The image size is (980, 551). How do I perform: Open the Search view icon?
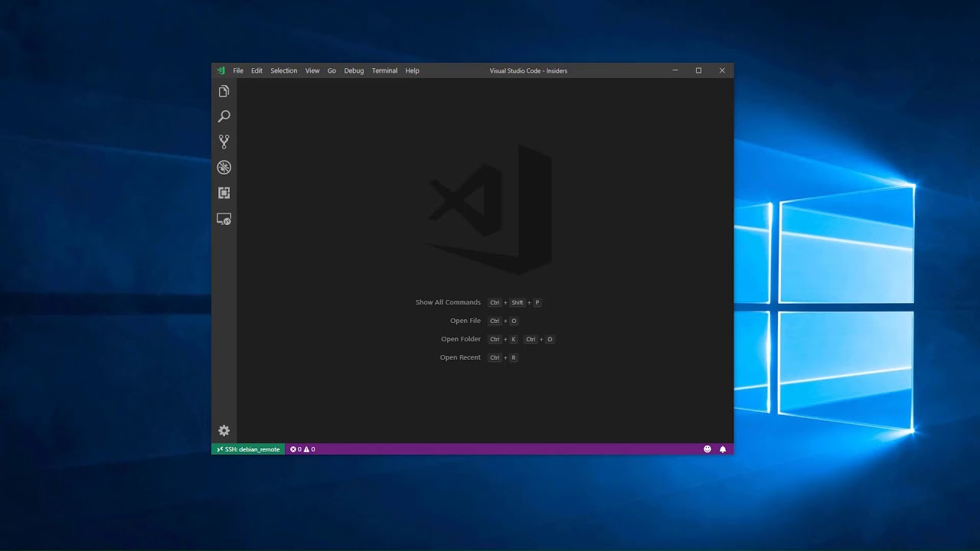click(x=224, y=116)
